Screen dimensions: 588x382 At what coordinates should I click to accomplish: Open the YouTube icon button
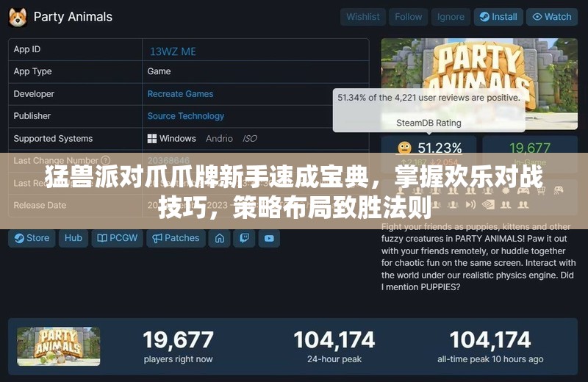pos(269,238)
